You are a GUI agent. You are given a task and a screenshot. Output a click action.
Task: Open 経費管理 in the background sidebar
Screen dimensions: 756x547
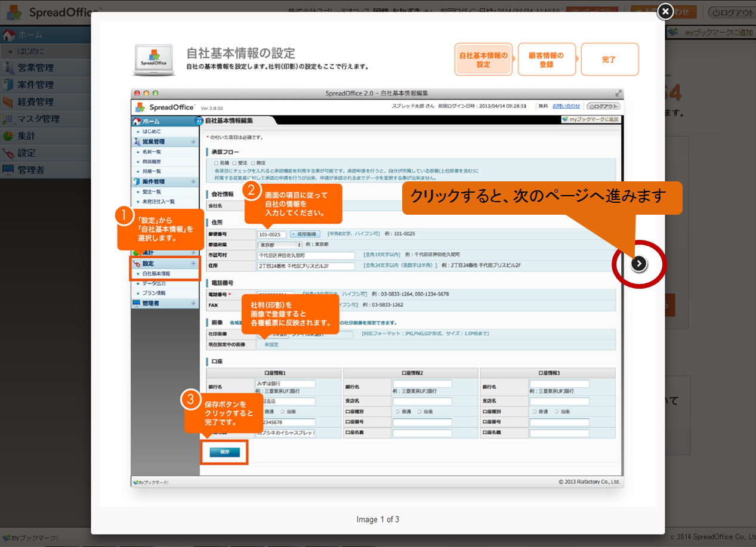45,101
